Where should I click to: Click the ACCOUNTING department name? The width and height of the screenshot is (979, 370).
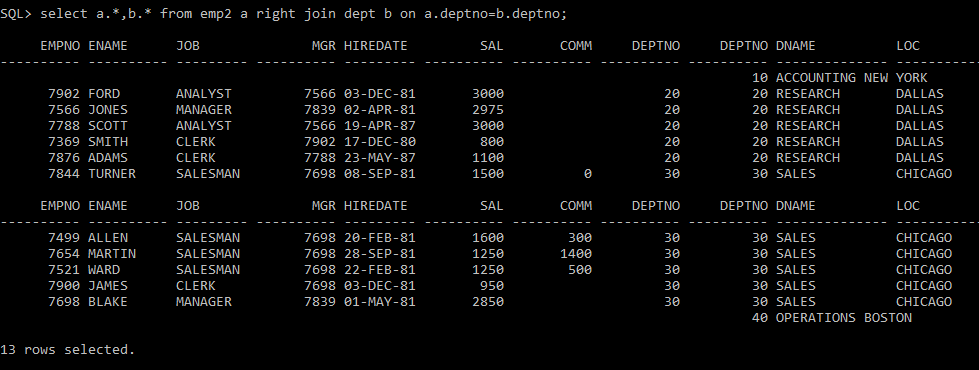point(816,78)
